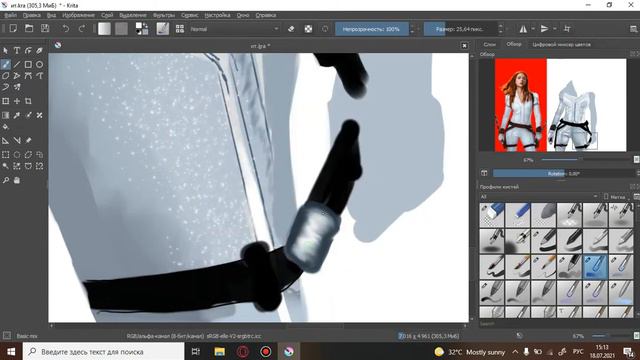Select the Ellipse shape tool
This screenshot has height=360, width=640.
(39, 64)
